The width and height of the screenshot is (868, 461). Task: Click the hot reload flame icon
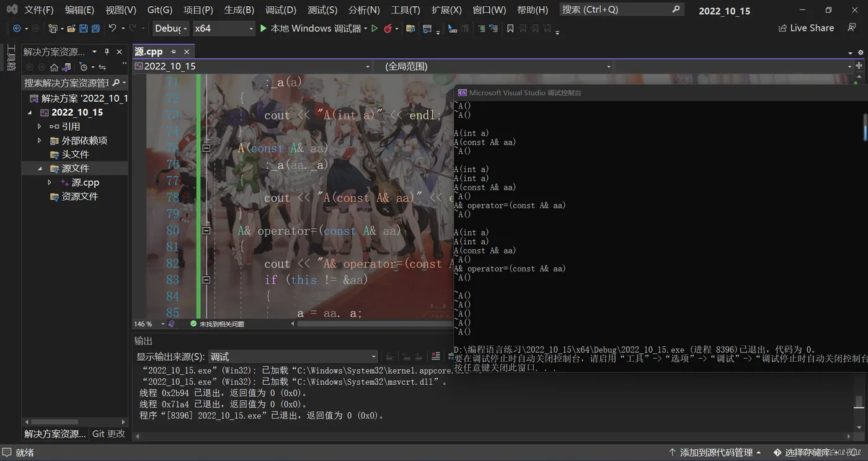pyautogui.click(x=388, y=29)
